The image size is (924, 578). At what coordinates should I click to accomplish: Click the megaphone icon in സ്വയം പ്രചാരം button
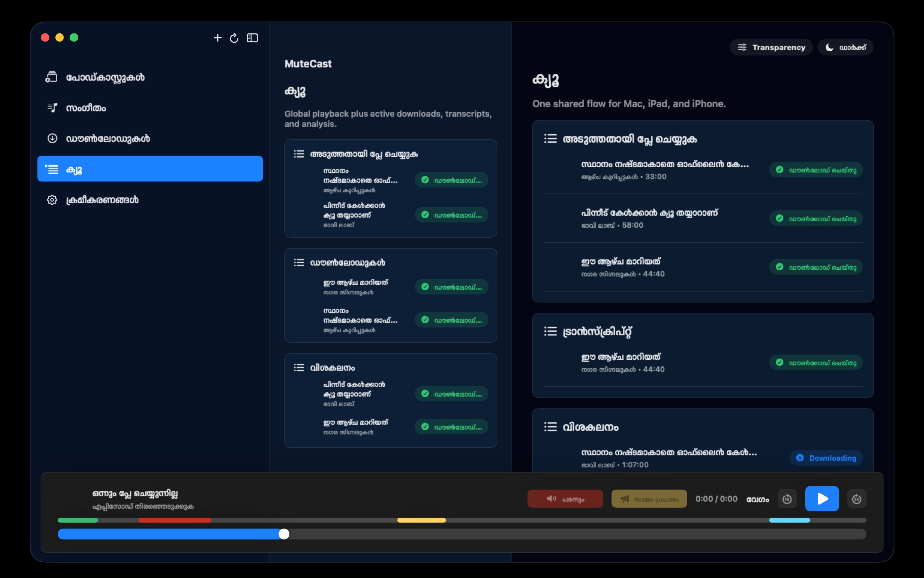pos(625,498)
